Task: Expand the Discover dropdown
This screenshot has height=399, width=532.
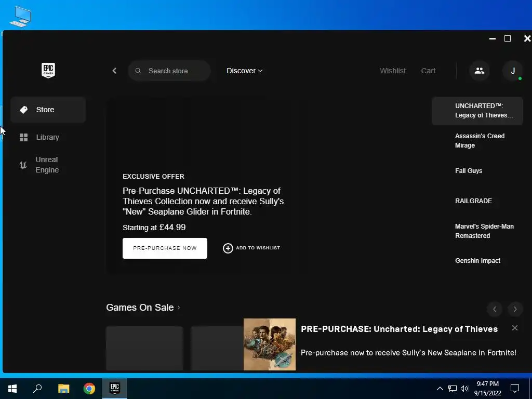Action: click(x=244, y=71)
